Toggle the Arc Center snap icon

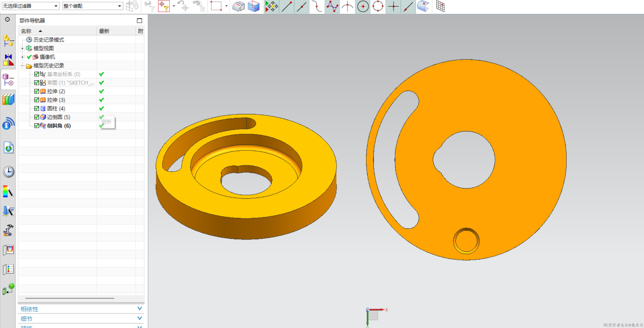pyautogui.click(x=363, y=6)
